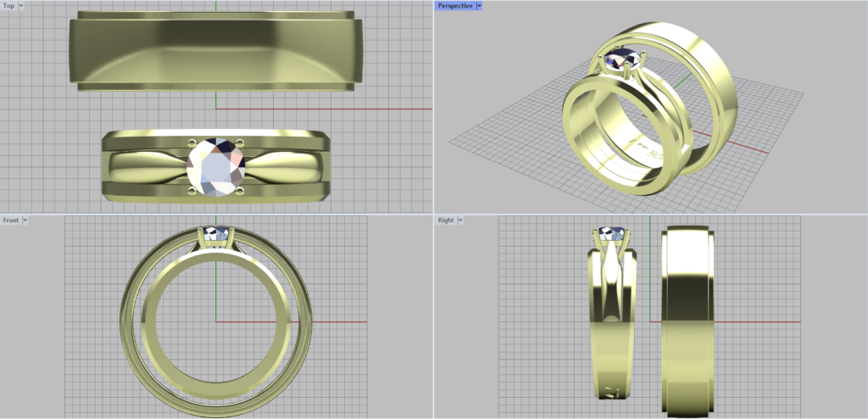Select the wide band in the Right viewport
Image resolution: width=868 pixels, height=419 pixels.
point(688,321)
